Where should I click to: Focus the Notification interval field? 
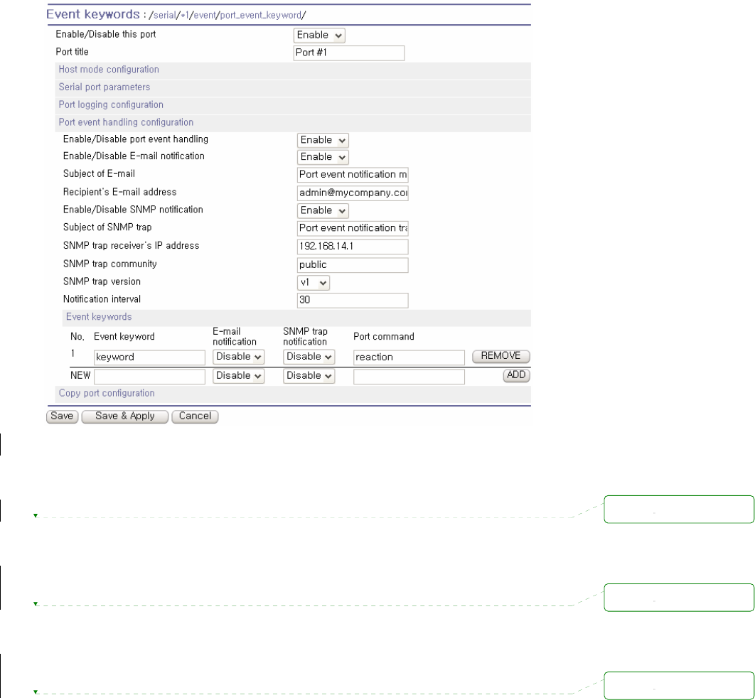(353, 301)
